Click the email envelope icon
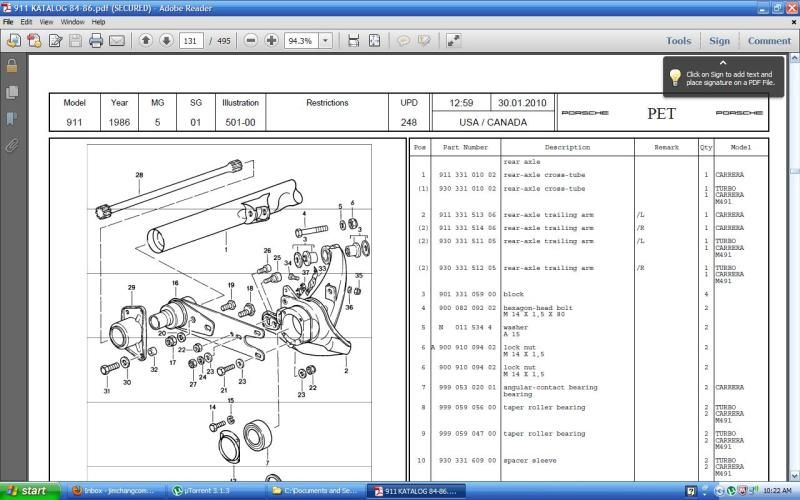 (x=117, y=40)
